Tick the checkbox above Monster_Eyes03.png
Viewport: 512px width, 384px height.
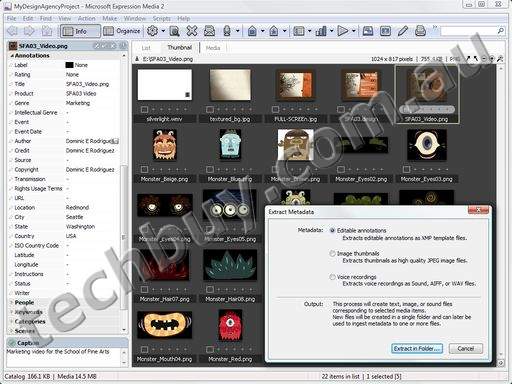click(x=406, y=169)
